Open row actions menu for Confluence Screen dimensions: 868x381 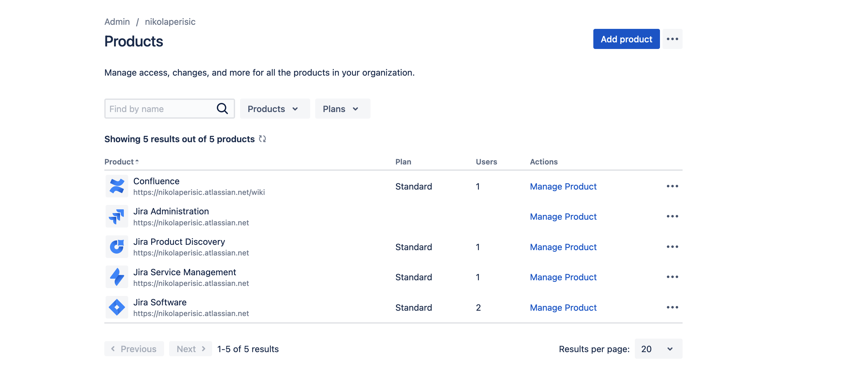(x=672, y=186)
